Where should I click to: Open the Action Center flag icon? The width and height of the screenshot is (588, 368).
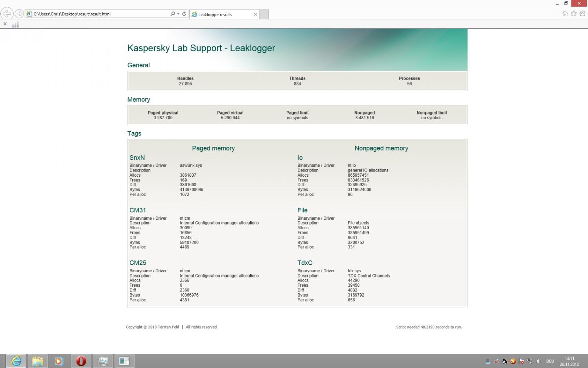(x=521, y=361)
